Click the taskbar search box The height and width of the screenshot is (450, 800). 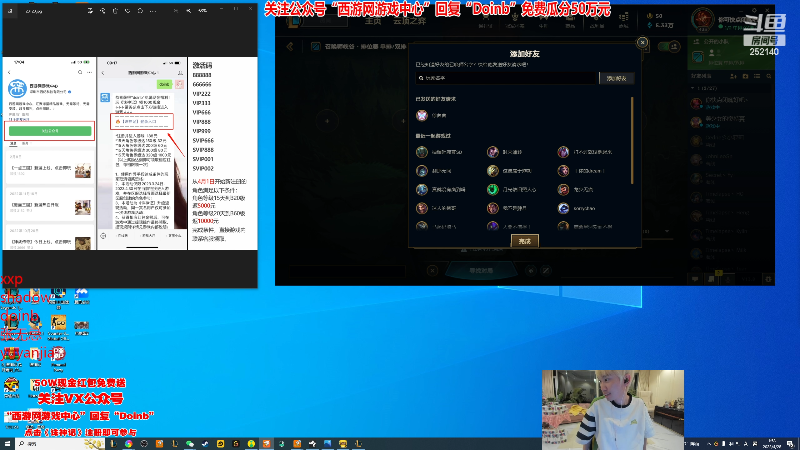coord(60,444)
